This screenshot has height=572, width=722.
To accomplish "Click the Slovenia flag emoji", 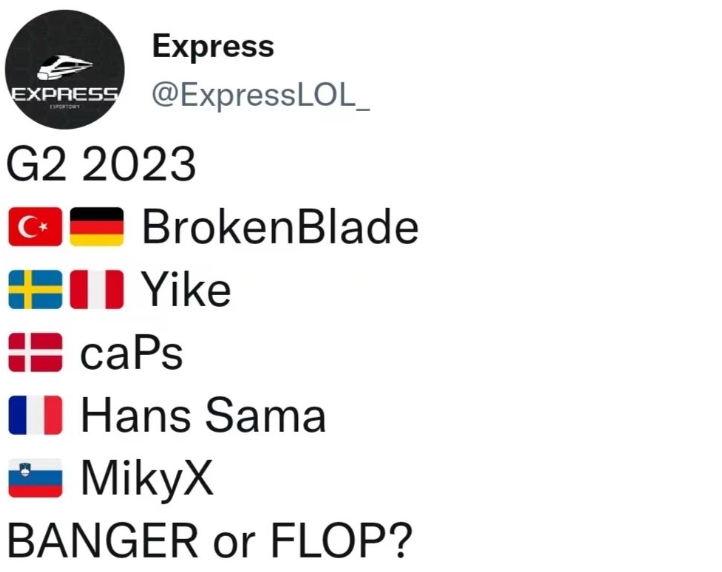I will [35, 478].
